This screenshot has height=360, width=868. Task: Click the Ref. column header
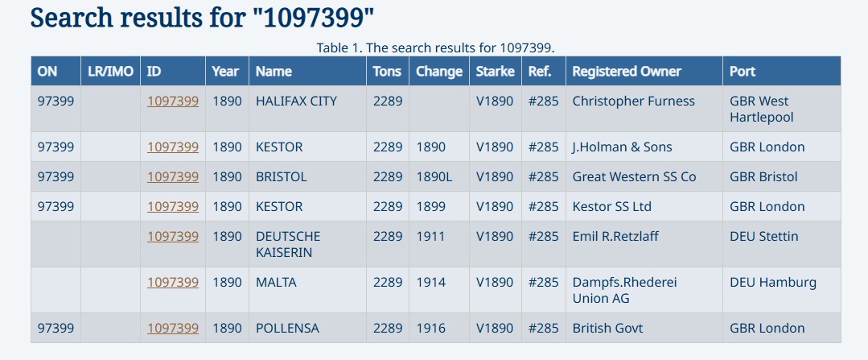[540, 72]
